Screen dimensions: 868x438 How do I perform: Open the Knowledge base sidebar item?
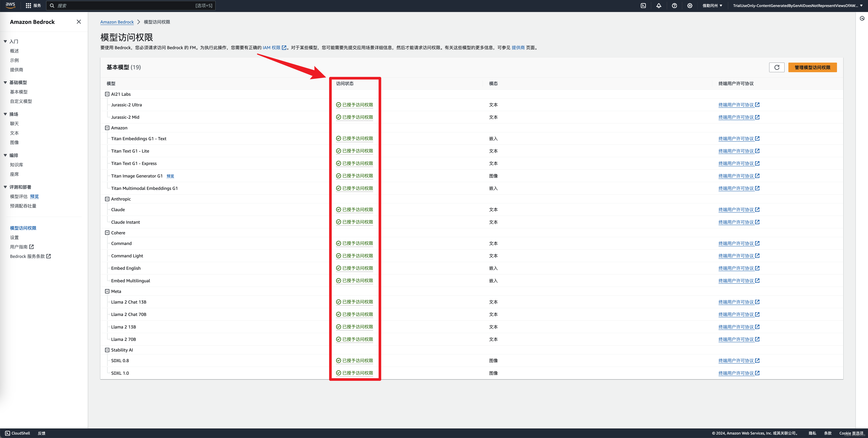[17, 165]
